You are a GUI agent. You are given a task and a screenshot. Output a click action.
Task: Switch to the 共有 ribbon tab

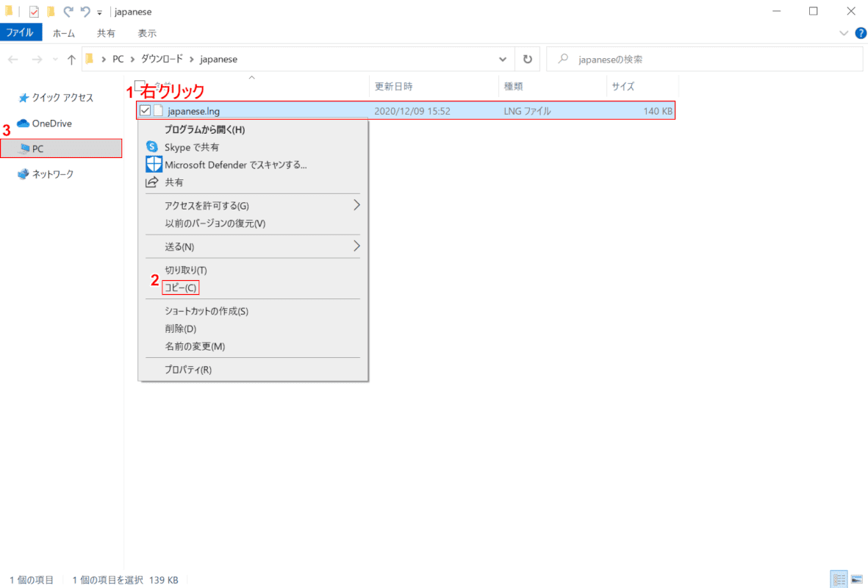[106, 33]
